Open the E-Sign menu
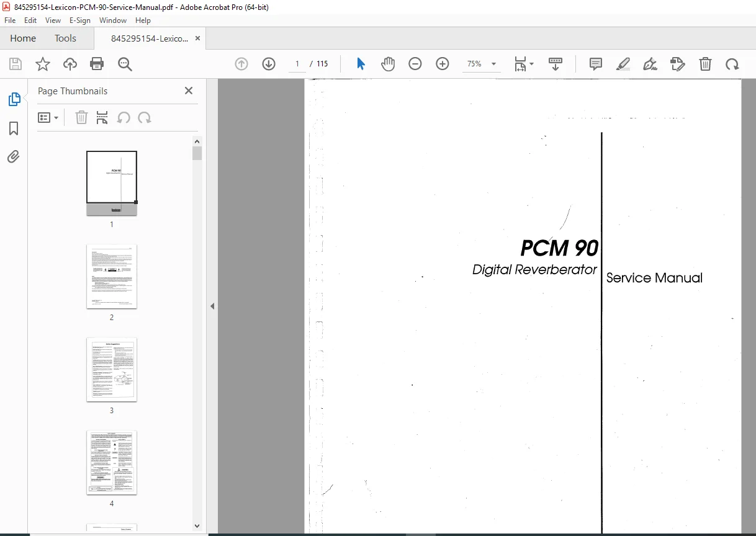 (x=80, y=20)
